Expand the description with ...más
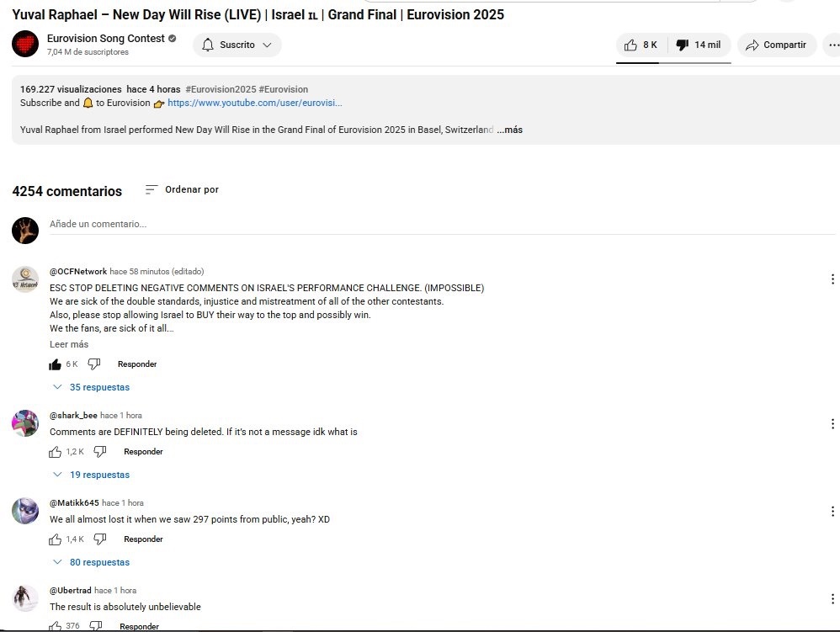 (x=509, y=130)
